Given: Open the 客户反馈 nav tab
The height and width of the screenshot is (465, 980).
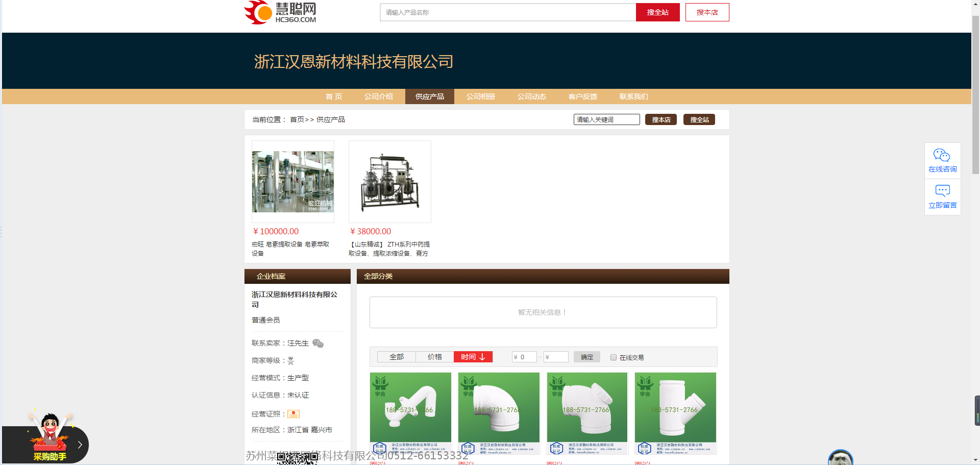Looking at the screenshot, I should tap(583, 96).
